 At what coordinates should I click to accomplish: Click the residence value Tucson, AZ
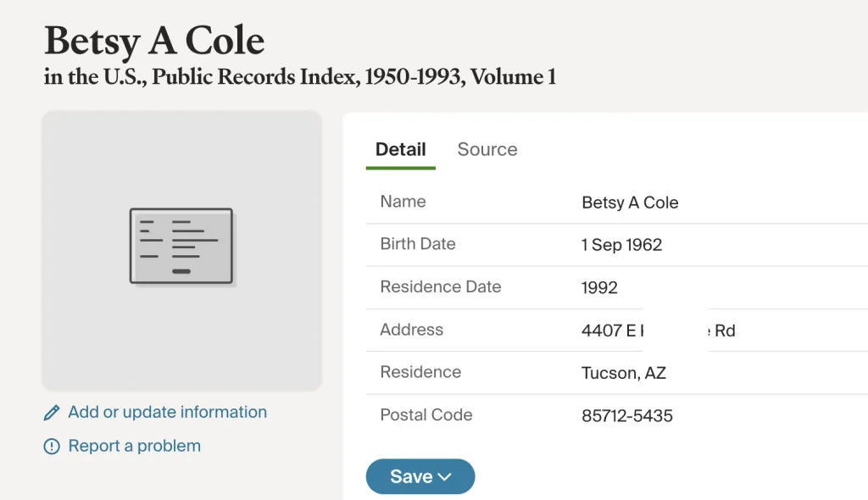point(623,373)
